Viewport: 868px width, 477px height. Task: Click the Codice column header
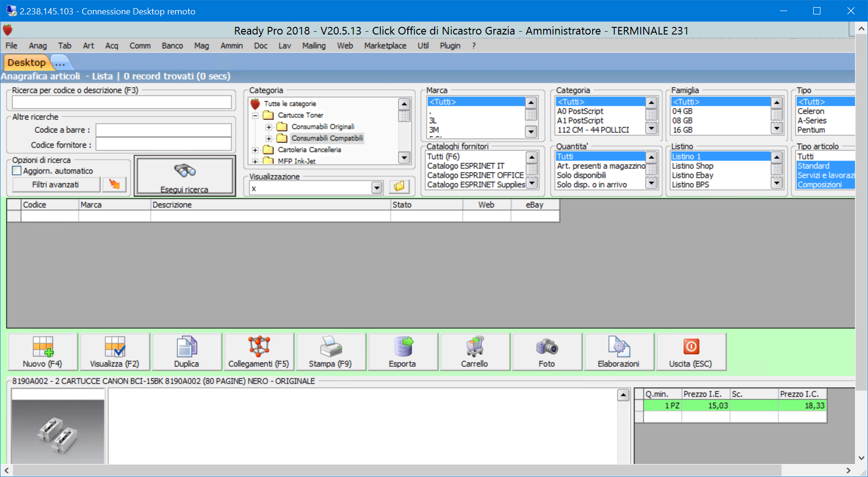point(50,204)
